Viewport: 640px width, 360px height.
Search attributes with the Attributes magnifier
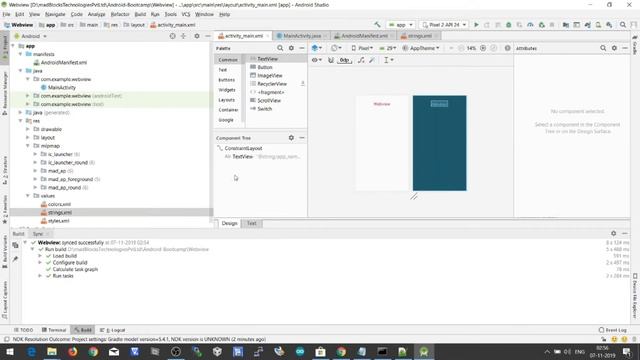[x=603, y=48]
